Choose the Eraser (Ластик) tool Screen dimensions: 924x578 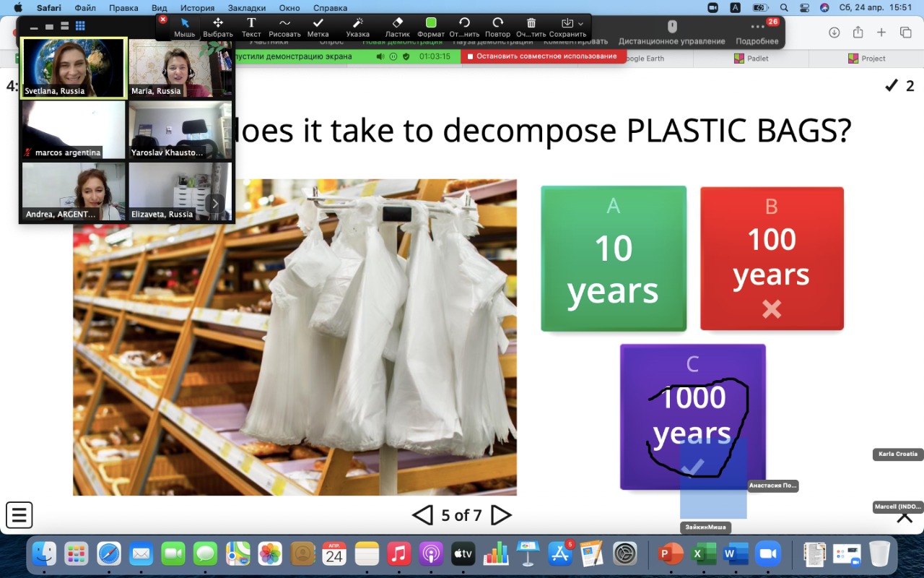click(397, 27)
